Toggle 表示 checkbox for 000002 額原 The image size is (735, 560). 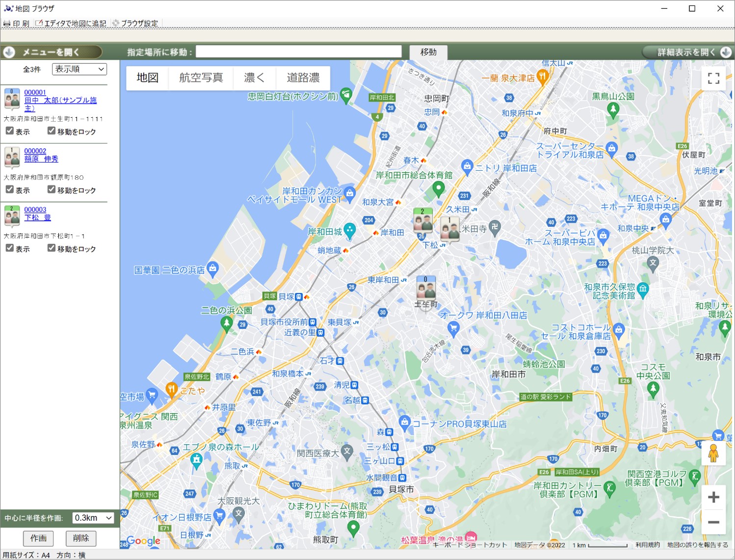click(9, 189)
